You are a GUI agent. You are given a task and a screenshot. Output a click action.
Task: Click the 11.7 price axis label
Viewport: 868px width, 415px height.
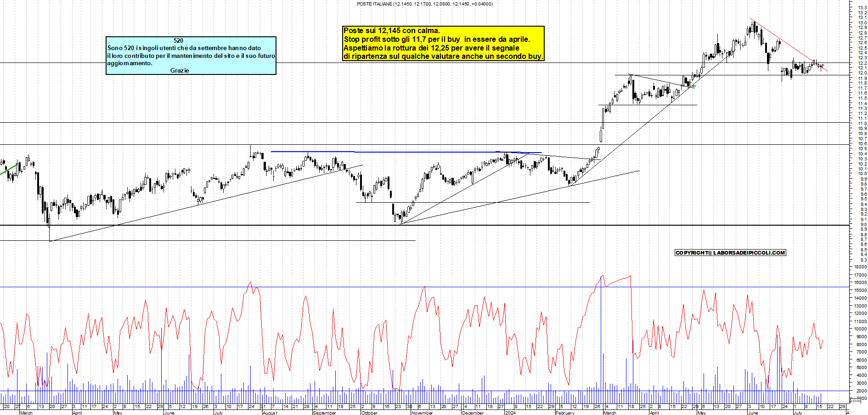click(x=862, y=88)
